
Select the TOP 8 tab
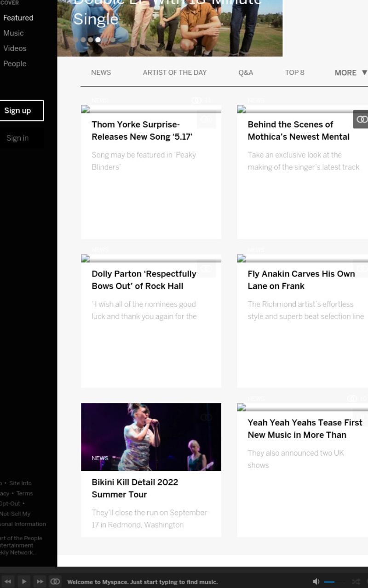click(x=295, y=73)
